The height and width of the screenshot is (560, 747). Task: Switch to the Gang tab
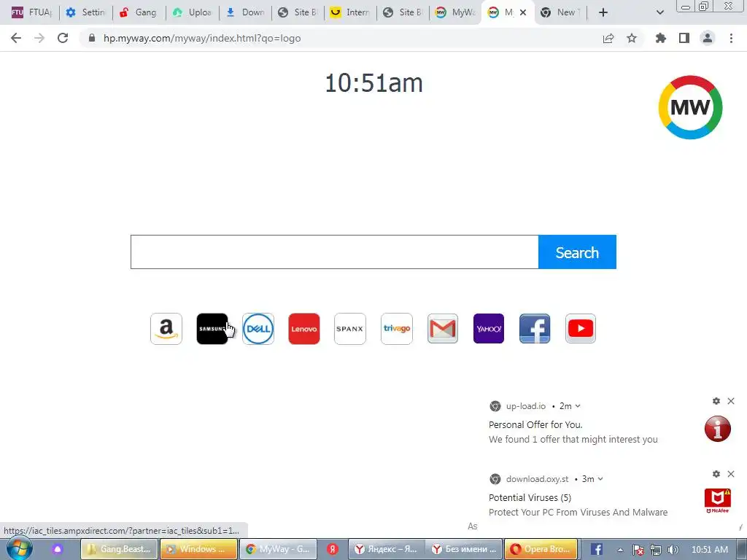(139, 12)
